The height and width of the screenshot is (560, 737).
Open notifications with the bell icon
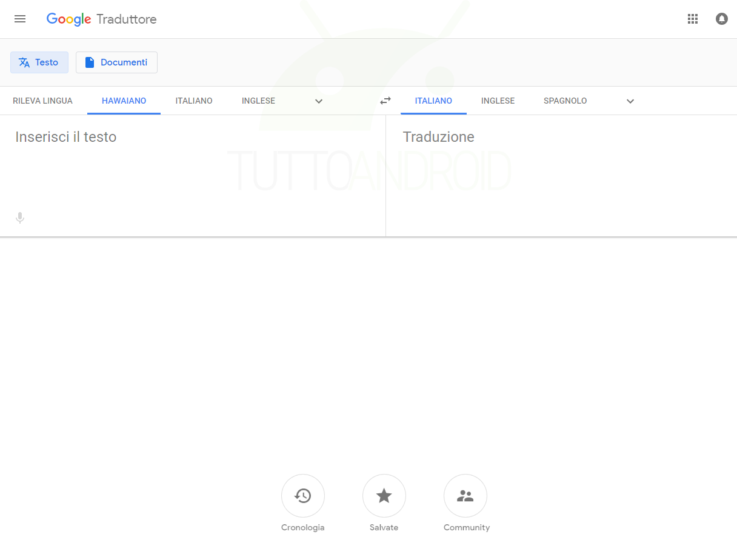[721, 19]
